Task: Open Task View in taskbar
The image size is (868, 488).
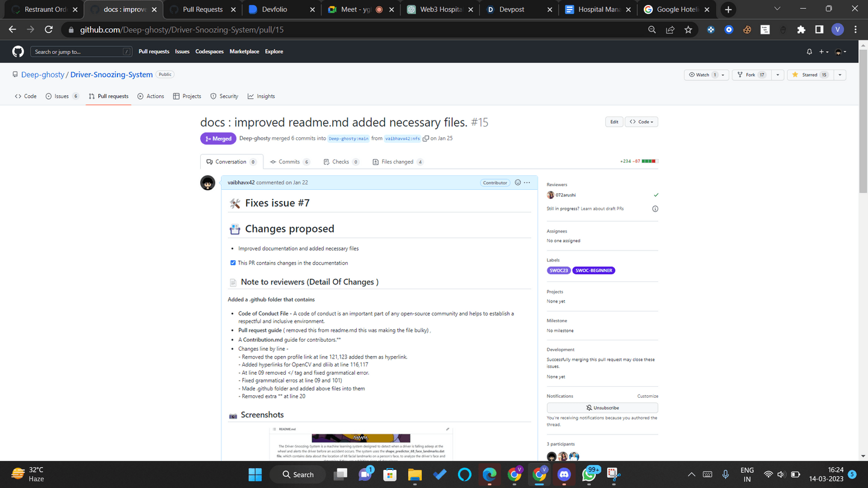Action: [x=341, y=475]
